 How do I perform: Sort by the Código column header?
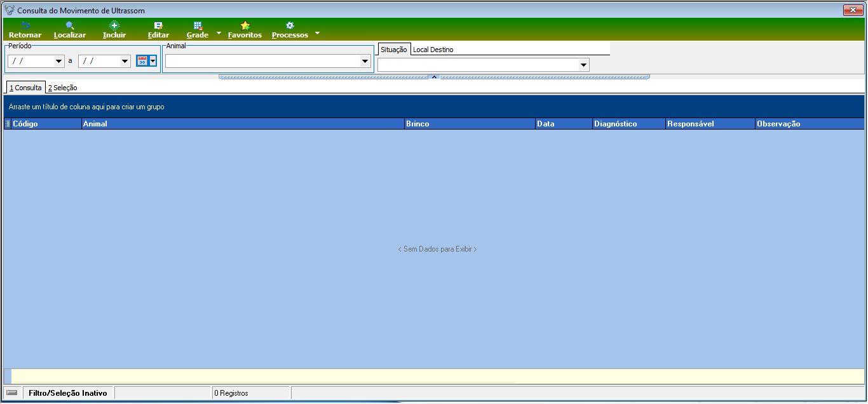click(x=46, y=124)
